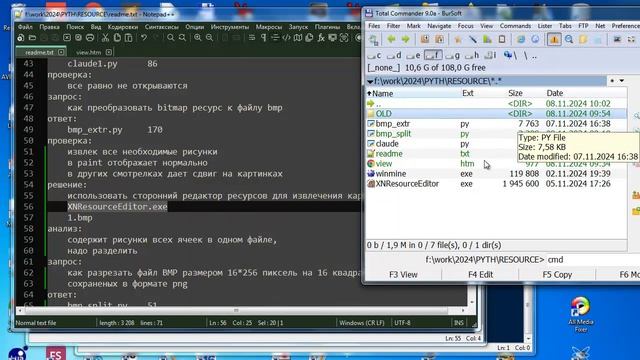640x360 pixels.
Task: Open the Кодировки menu
Action: (123, 27)
